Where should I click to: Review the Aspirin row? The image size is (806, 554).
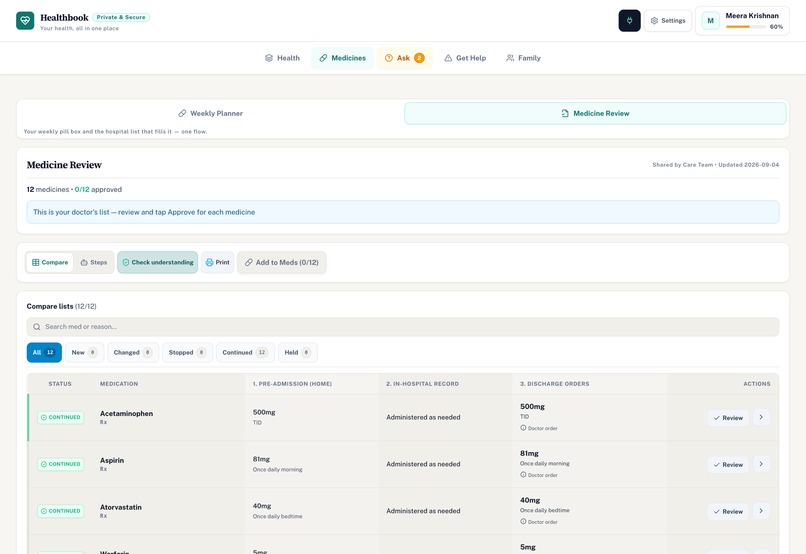pyautogui.click(x=728, y=465)
